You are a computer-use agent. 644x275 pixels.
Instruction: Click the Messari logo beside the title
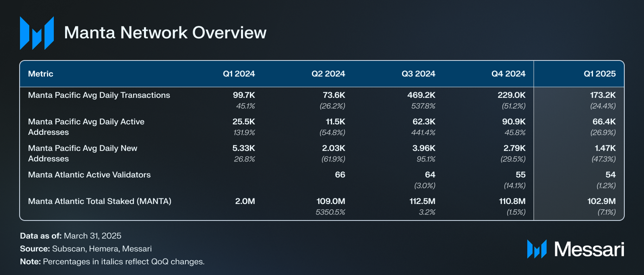point(37,33)
